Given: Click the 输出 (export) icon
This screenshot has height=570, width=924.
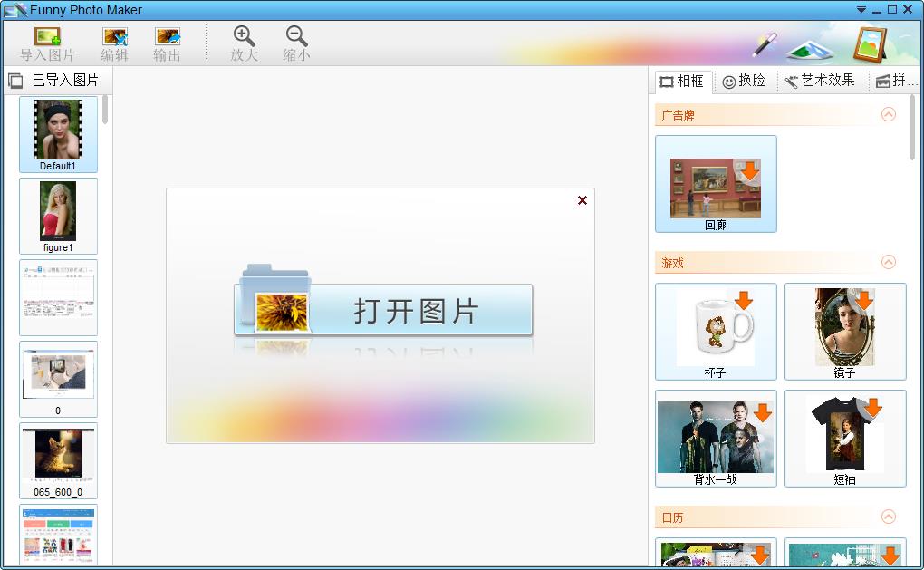Looking at the screenshot, I should coord(168,42).
